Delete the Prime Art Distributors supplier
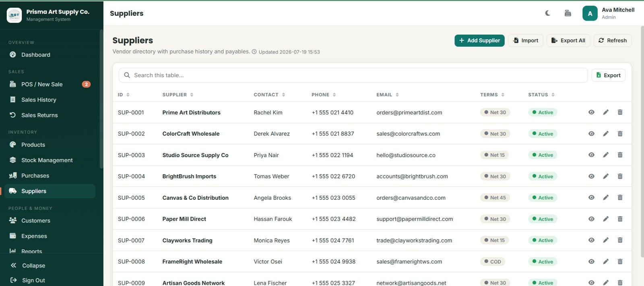The width and height of the screenshot is (644, 286). 620,112
